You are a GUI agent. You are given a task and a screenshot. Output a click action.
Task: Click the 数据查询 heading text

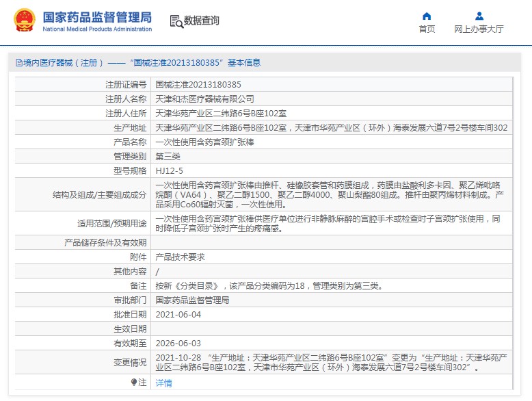pos(202,21)
